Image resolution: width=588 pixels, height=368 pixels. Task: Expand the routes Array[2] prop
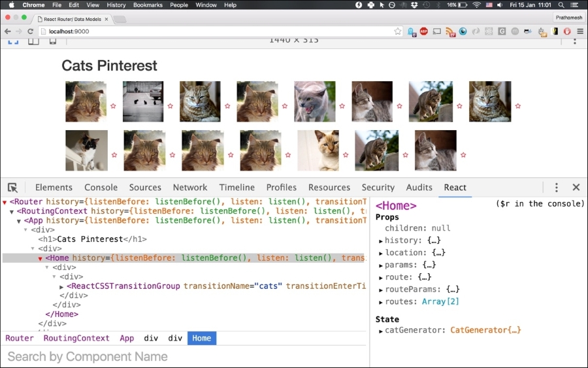(x=381, y=303)
